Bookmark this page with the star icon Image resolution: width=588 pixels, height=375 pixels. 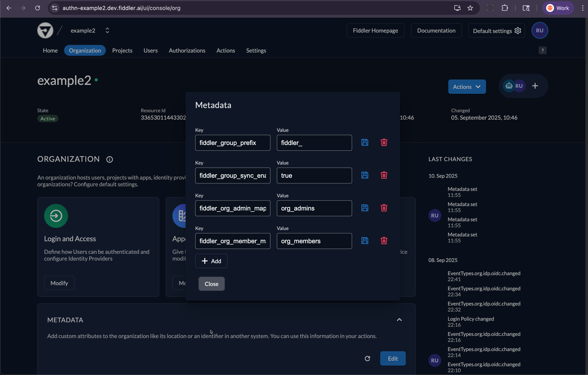470,8
